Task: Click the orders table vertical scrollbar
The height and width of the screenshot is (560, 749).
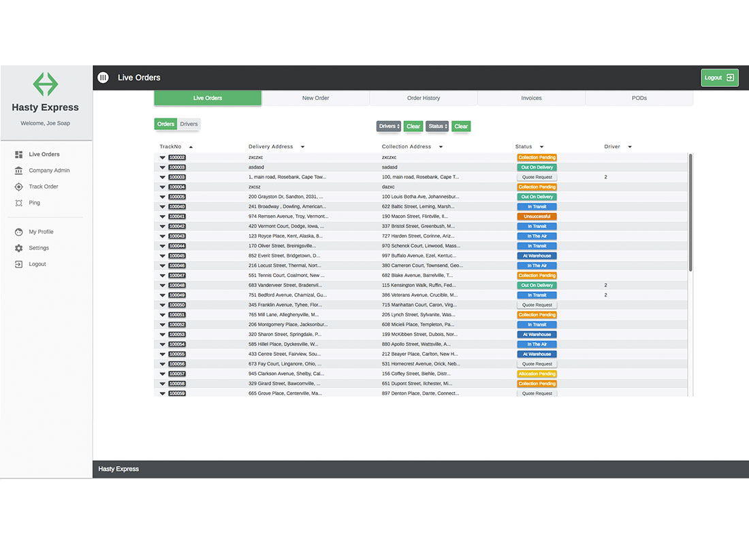Action: [x=690, y=212]
